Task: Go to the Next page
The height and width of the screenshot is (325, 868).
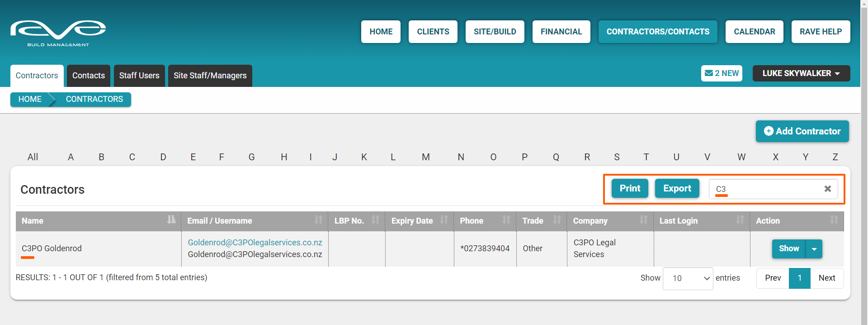Action: pos(827,278)
